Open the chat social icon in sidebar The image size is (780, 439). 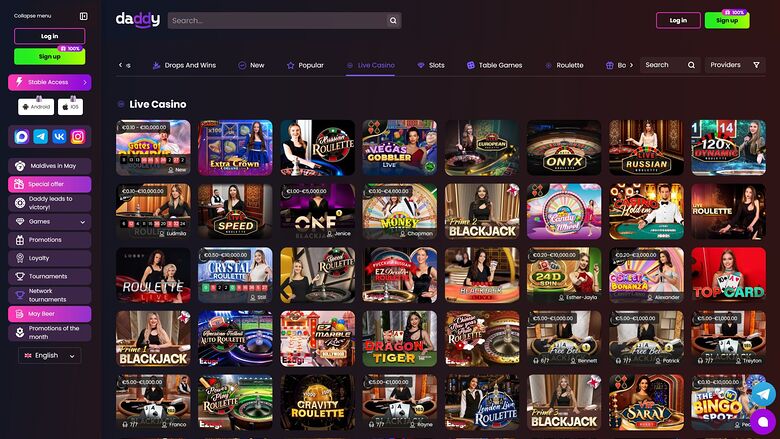tap(21, 136)
